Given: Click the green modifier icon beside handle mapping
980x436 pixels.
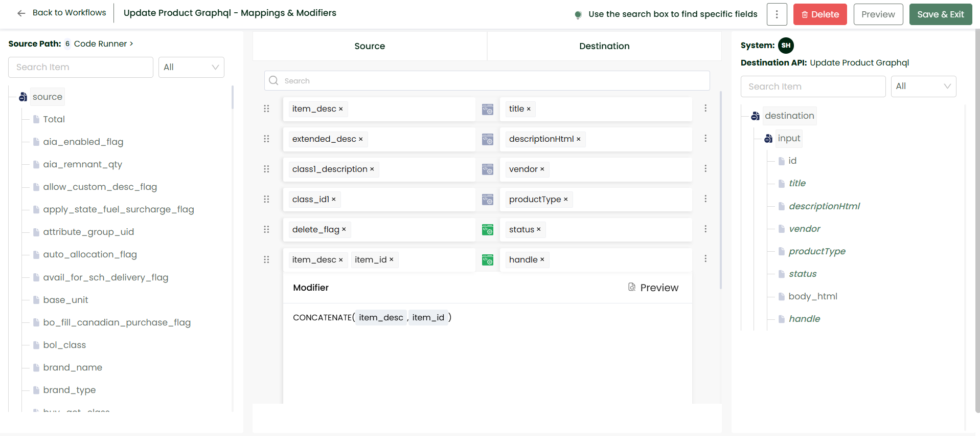Looking at the screenshot, I should click(x=487, y=260).
